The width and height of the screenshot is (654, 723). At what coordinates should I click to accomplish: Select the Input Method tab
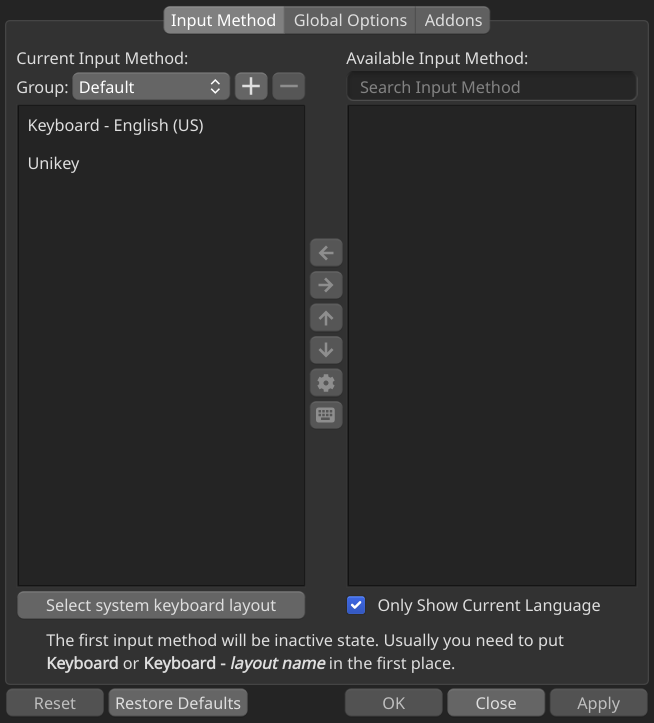pyautogui.click(x=223, y=20)
